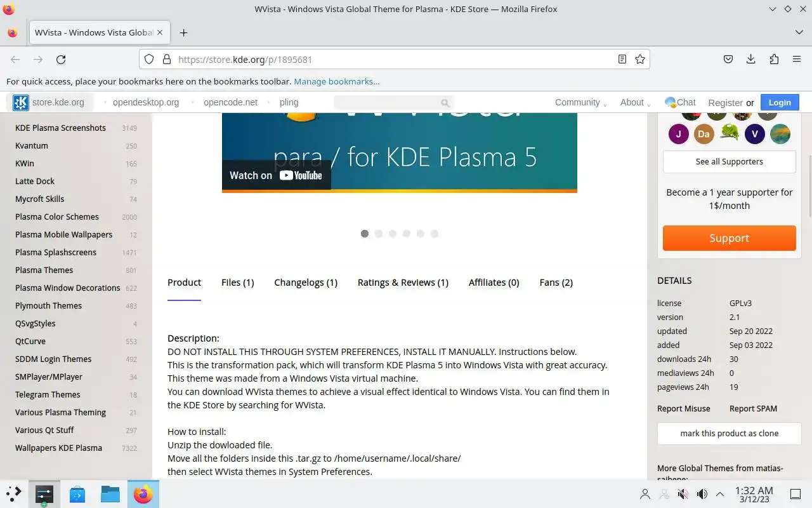
Task: Click Report Misuse link
Action: point(684,408)
